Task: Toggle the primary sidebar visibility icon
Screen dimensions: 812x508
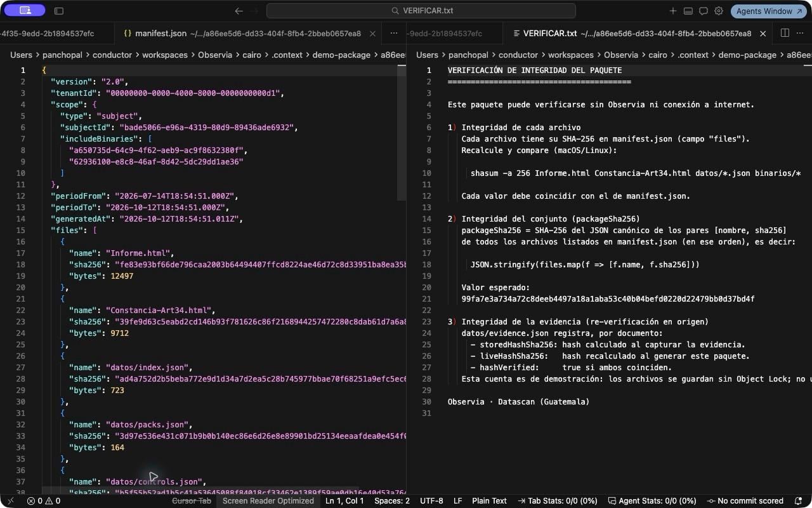Action: (x=59, y=11)
